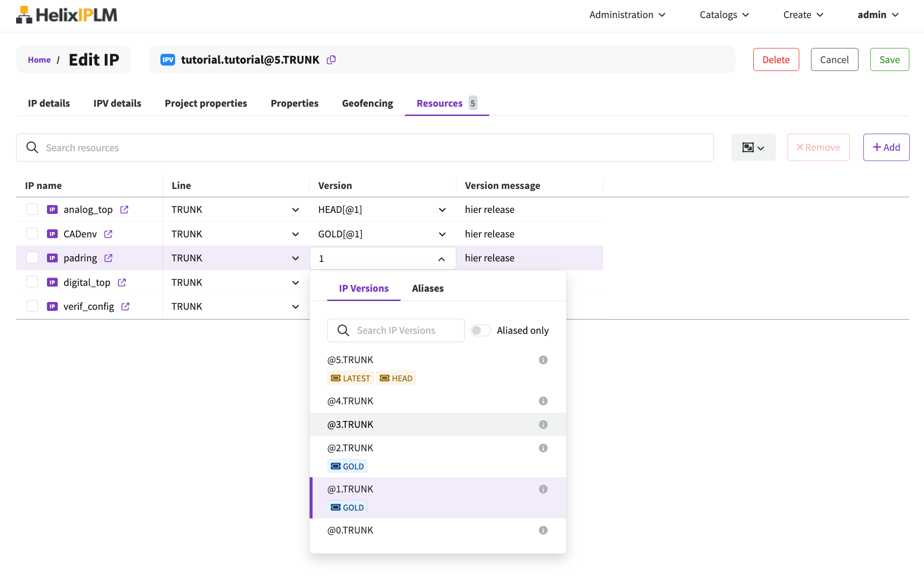Switch to the Project properties tab
Viewport: 924px width, 582px height.
pyautogui.click(x=206, y=103)
